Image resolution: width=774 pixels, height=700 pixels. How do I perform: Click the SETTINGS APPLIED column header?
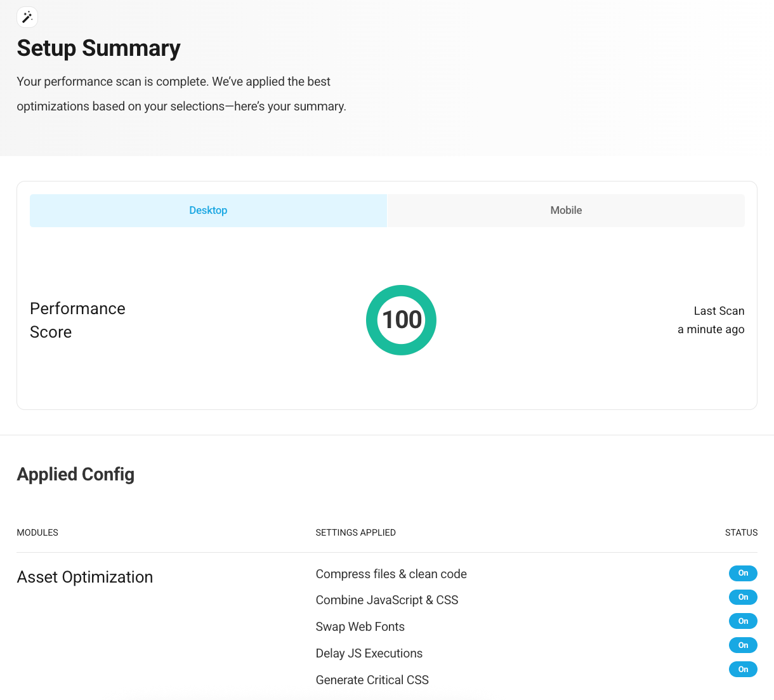(x=355, y=532)
